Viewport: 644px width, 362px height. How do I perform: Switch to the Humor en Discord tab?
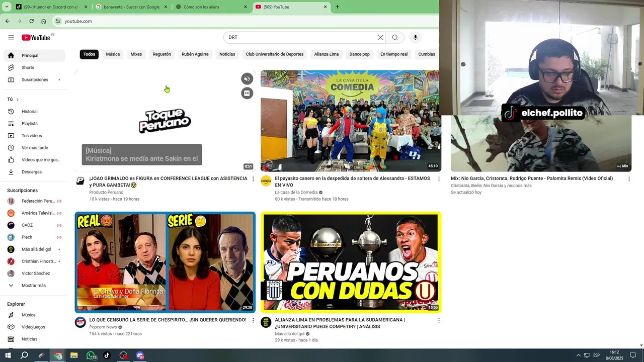(x=51, y=7)
